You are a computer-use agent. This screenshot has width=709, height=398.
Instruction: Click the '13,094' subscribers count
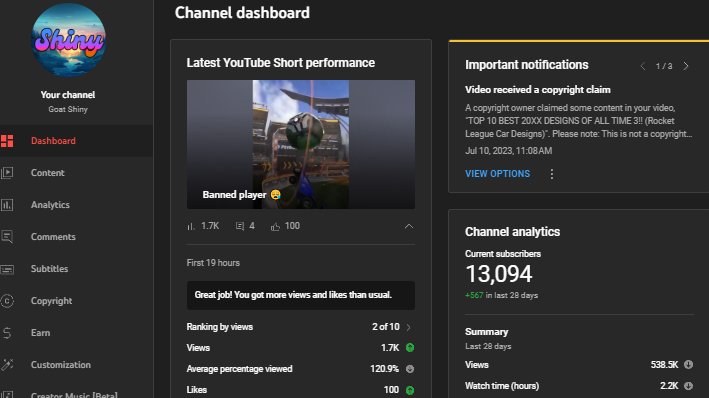click(499, 274)
